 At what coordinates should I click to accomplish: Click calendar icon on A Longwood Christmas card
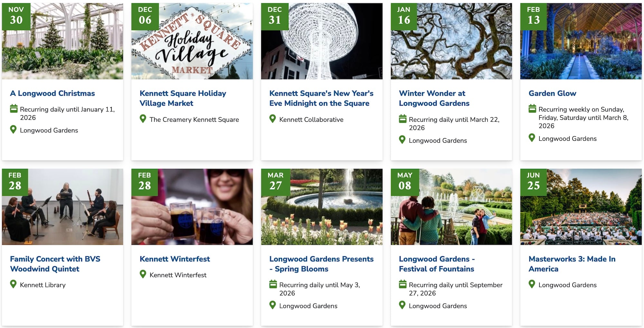pos(14,109)
